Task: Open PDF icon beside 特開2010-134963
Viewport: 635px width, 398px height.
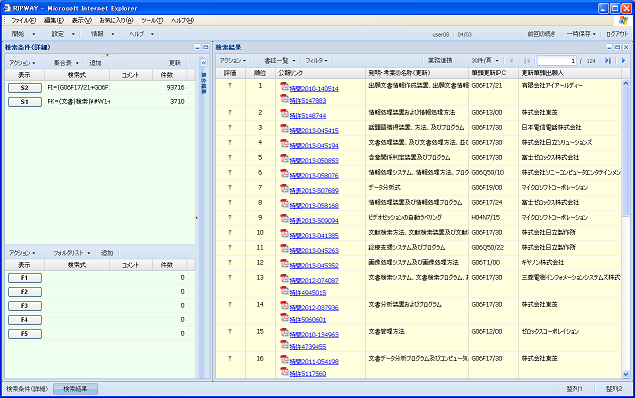Action: (x=284, y=332)
